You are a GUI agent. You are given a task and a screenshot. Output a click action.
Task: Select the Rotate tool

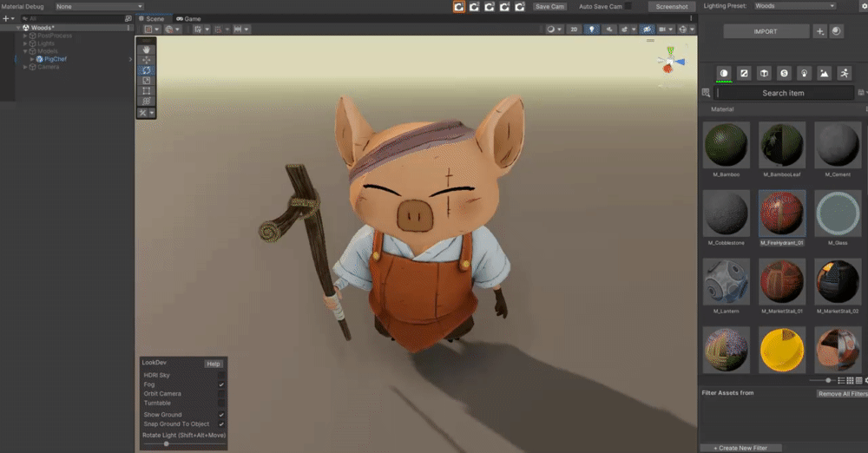[x=146, y=70]
